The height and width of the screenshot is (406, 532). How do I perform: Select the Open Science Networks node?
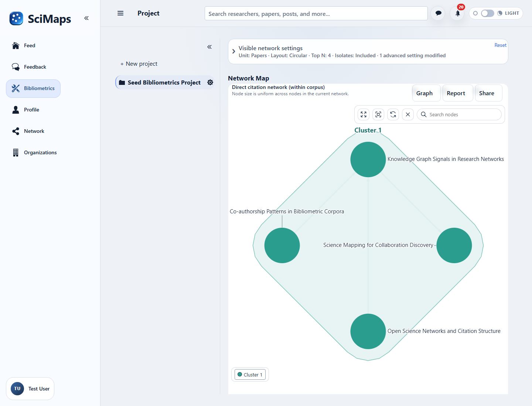pyautogui.click(x=368, y=331)
